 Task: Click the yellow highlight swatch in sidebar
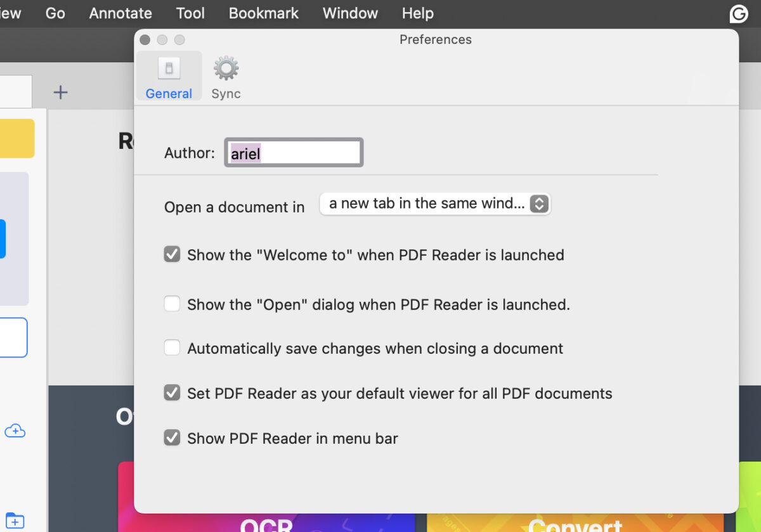16,138
